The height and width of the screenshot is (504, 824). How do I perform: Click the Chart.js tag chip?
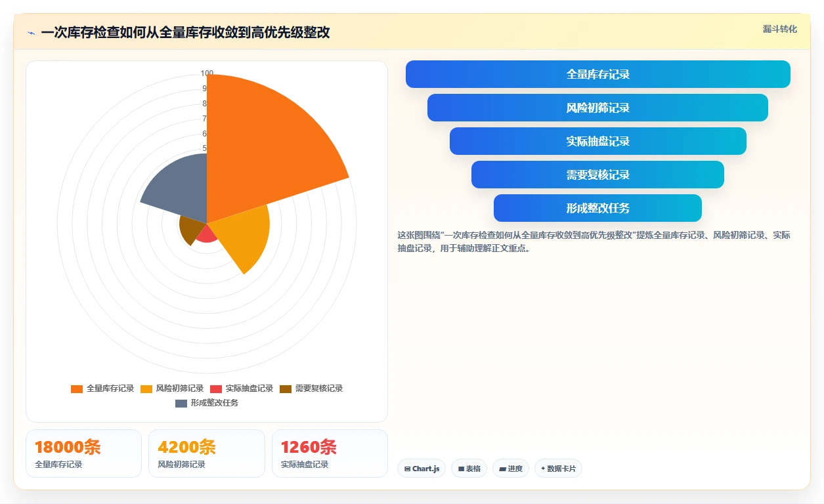pyautogui.click(x=422, y=469)
